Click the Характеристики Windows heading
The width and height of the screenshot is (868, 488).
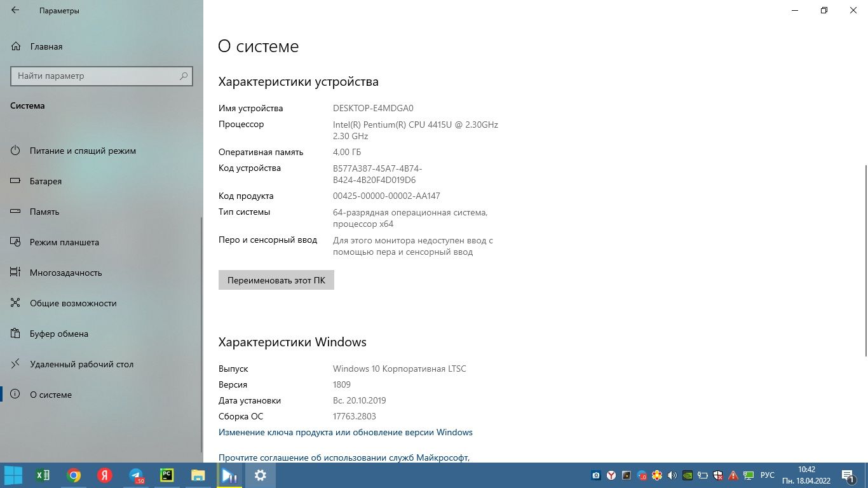tap(292, 342)
